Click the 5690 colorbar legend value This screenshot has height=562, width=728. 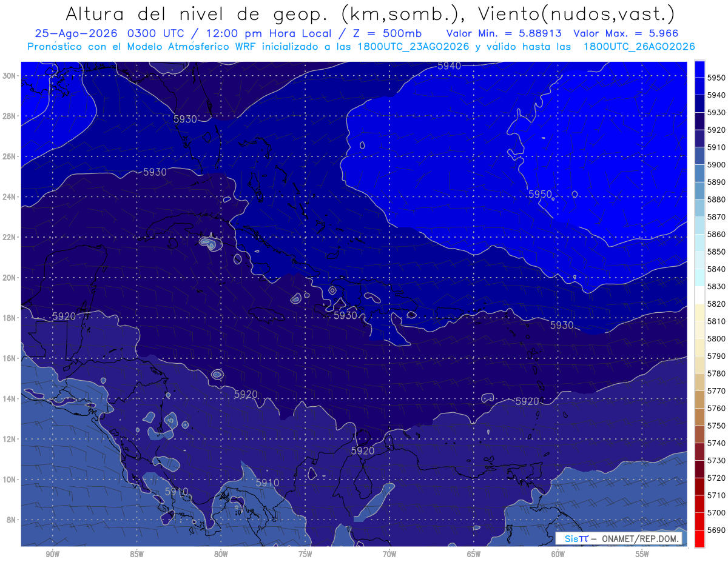click(x=716, y=530)
